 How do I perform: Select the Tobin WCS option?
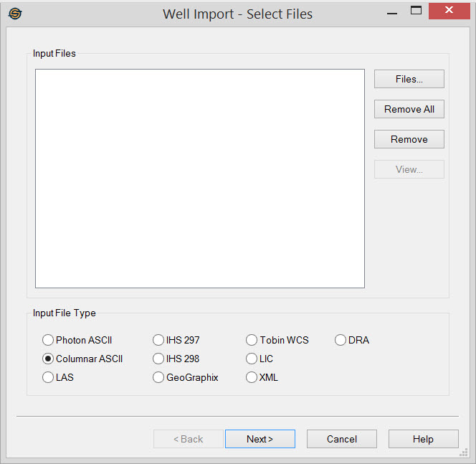coord(252,340)
